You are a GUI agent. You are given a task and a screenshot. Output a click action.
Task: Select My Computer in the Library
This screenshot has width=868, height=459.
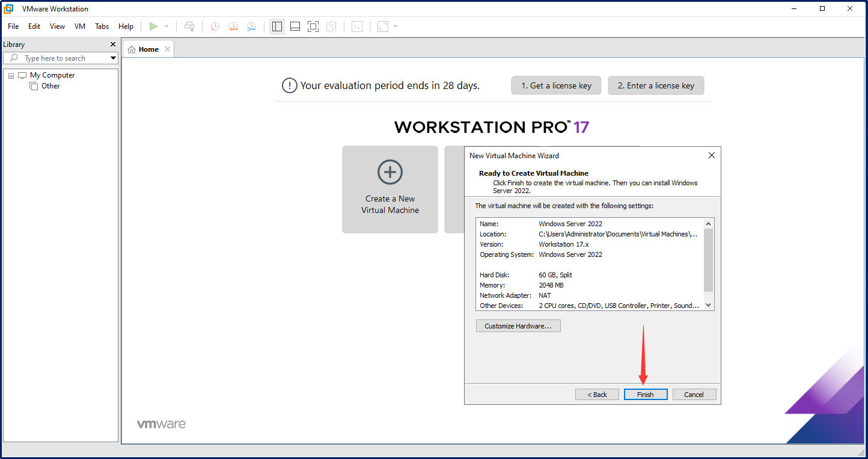52,75
